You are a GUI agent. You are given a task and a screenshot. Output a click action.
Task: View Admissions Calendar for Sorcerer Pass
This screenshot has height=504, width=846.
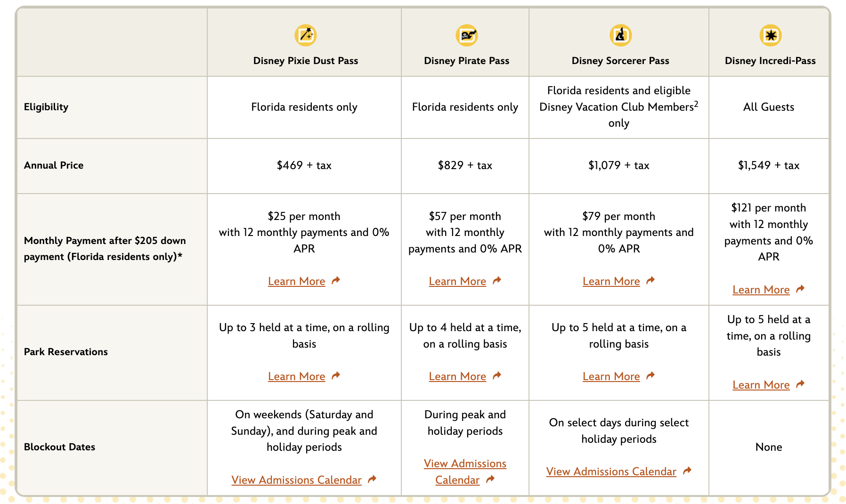611,471
